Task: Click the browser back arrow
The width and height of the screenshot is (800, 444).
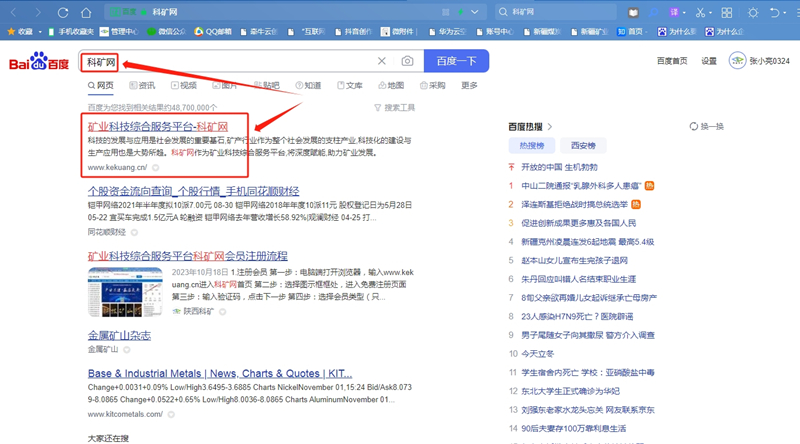Action: click(x=14, y=12)
